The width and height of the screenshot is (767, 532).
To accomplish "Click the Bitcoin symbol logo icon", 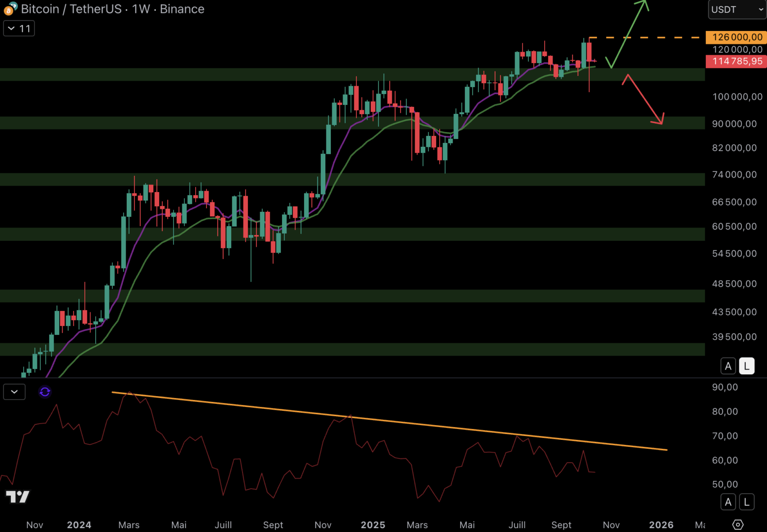I will coord(10,9).
